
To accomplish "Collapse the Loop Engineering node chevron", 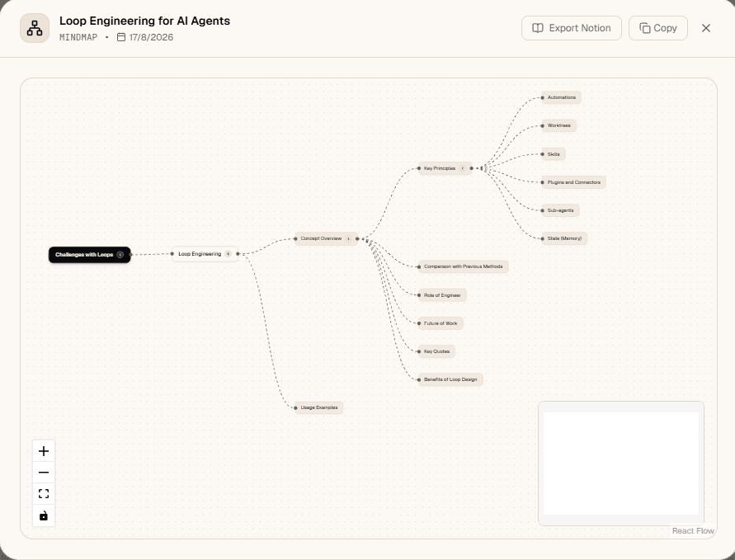I will point(229,254).
